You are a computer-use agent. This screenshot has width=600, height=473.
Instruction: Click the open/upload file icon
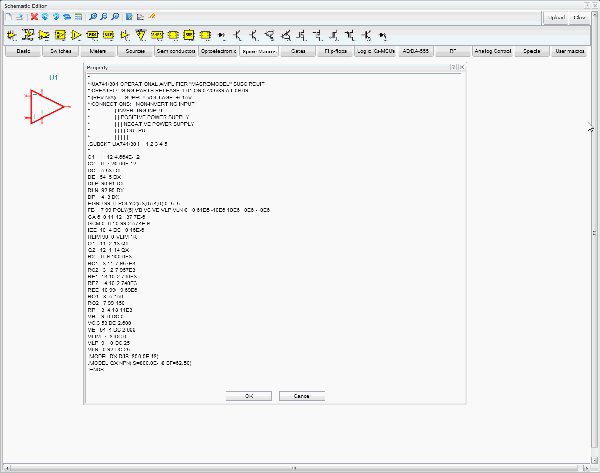tap(20, 17)
